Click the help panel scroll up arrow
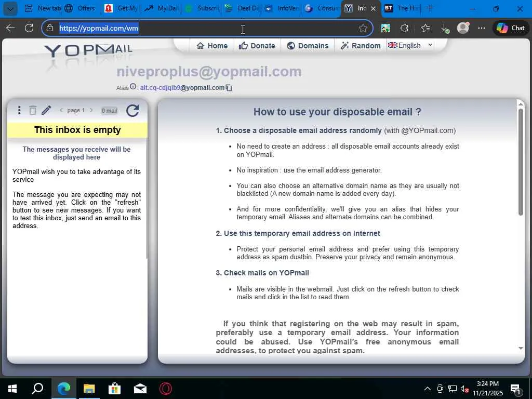 (x=521, y=103)
